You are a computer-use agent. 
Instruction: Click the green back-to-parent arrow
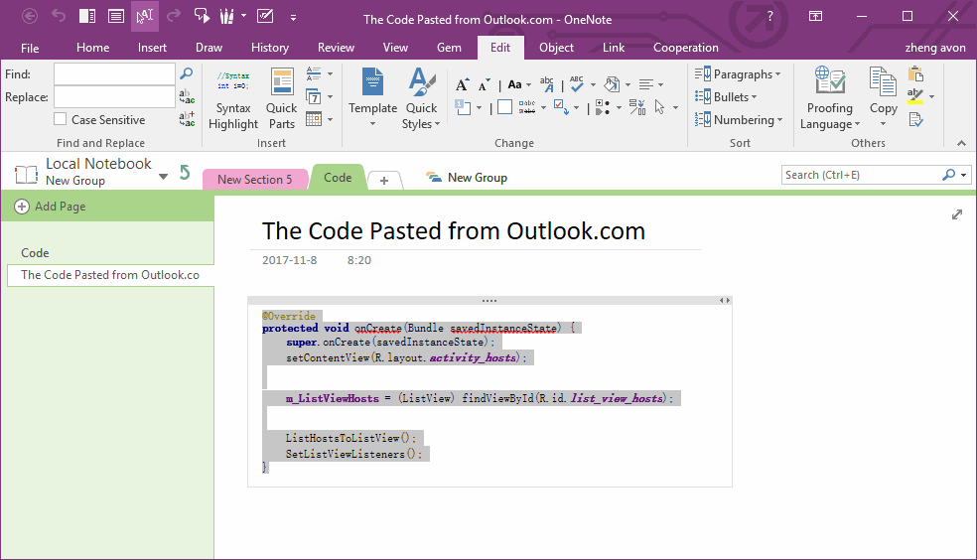tap(185, 172)
